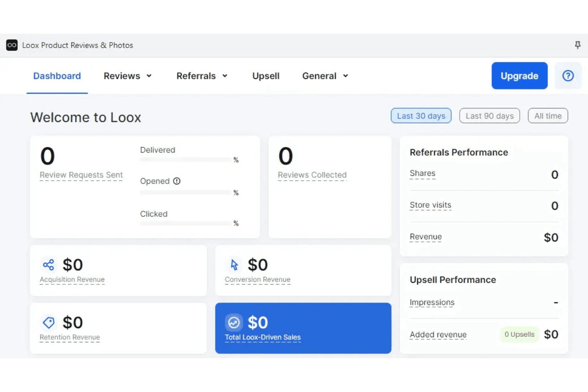Select the Last 90 days filter
588x392 pixels.
489,116
